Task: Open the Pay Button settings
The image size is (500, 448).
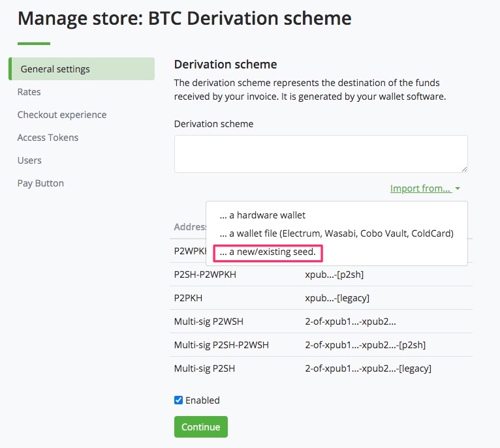Action: click(x=40, y=183)
